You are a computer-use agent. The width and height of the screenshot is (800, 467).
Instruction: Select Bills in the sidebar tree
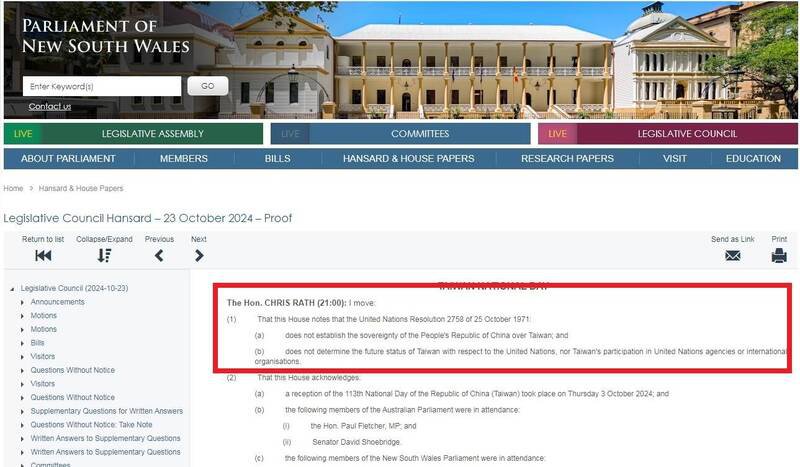click(37, 343)
